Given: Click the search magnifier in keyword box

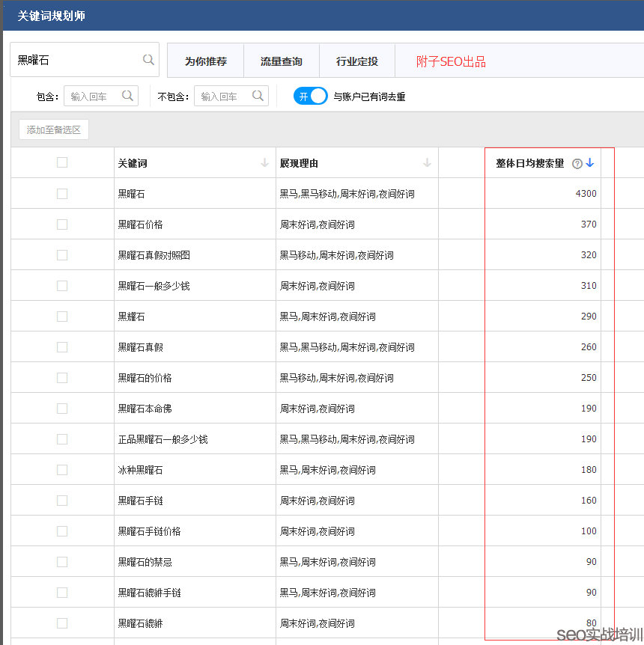Looking at the screenshot, I should pyautogui.click(x=148, y=60).
